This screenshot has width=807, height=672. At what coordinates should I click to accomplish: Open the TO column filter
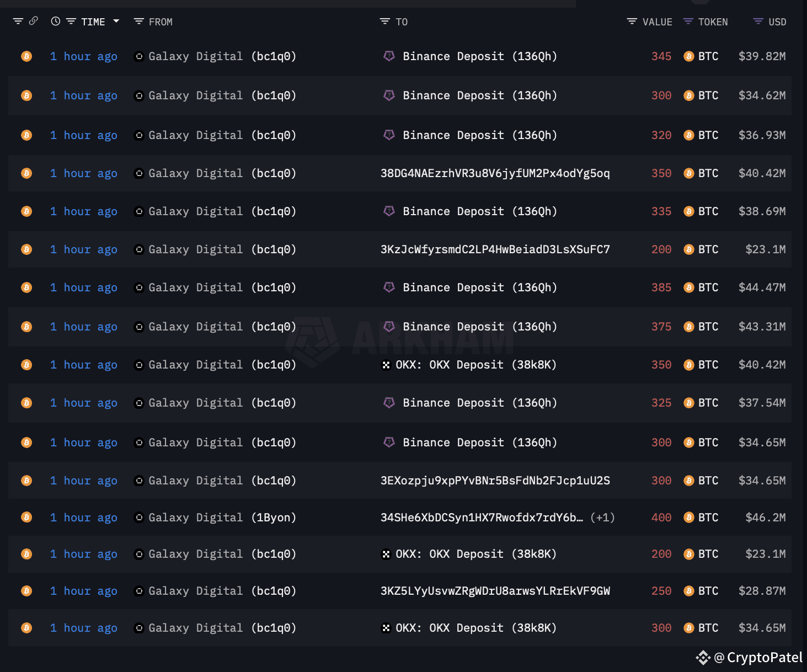pos(385,22)
